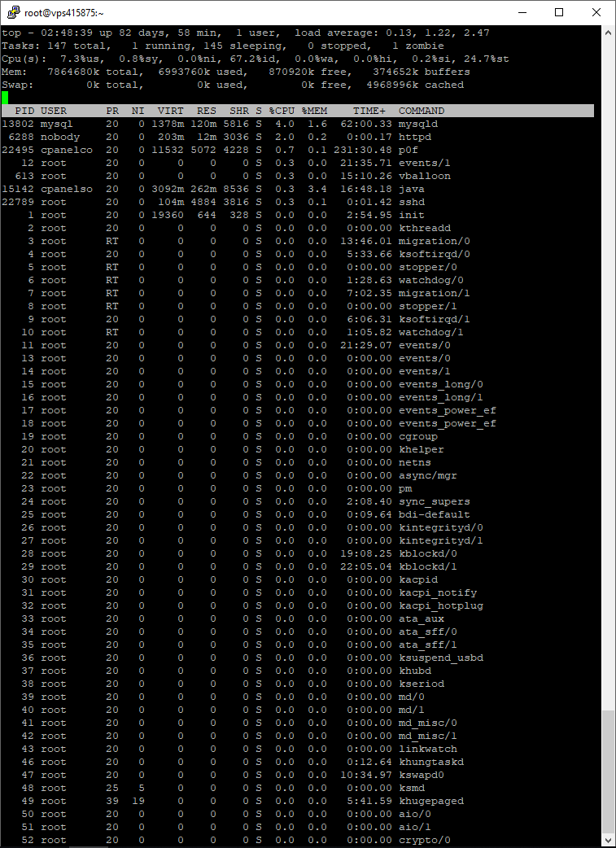Click the mysql user name
Screen dimensions: 616x848
[x=57, y=124]
